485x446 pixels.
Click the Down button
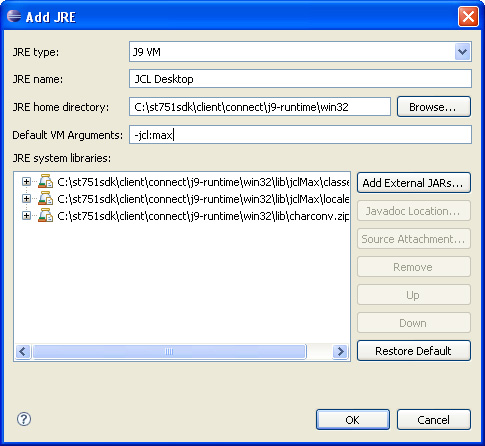pyautogui.click(x=414, y=323)
